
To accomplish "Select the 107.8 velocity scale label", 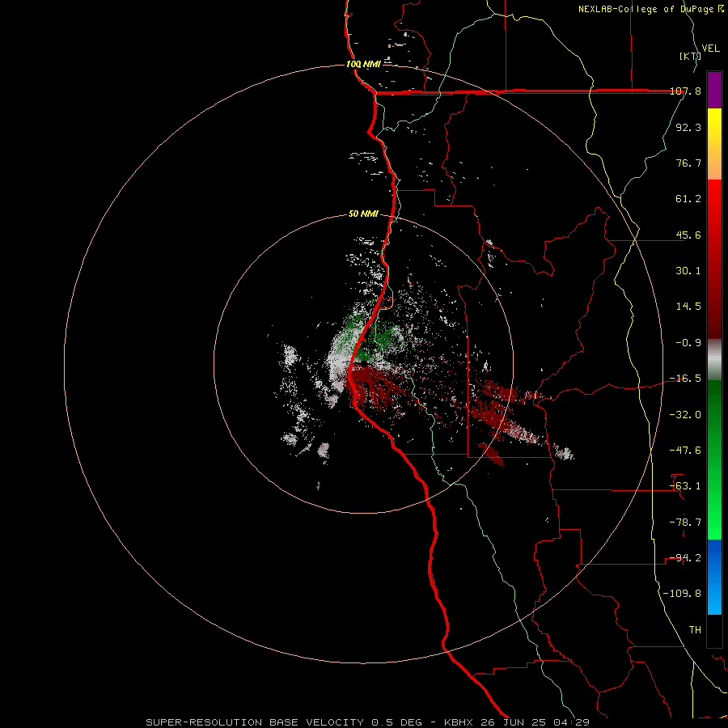I will tap(685, 91).
